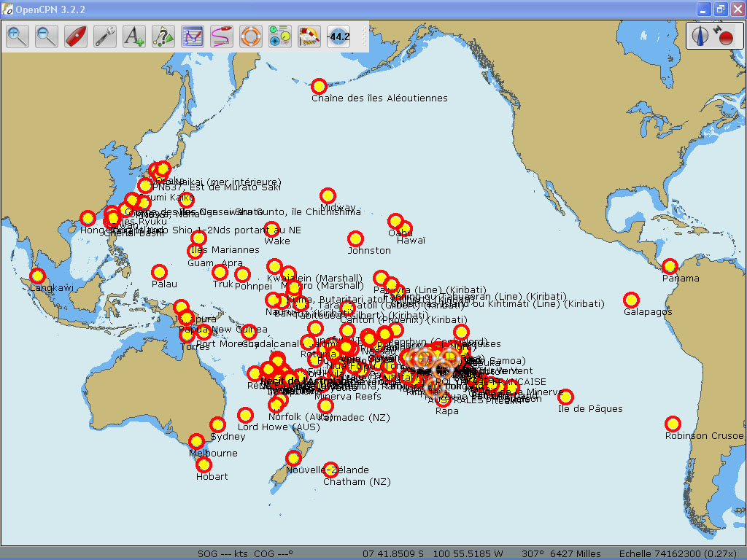Open settings with the wrench icon
Viewport: 747px width, 560px height.
pyautogui.click(x=105, y=36)
